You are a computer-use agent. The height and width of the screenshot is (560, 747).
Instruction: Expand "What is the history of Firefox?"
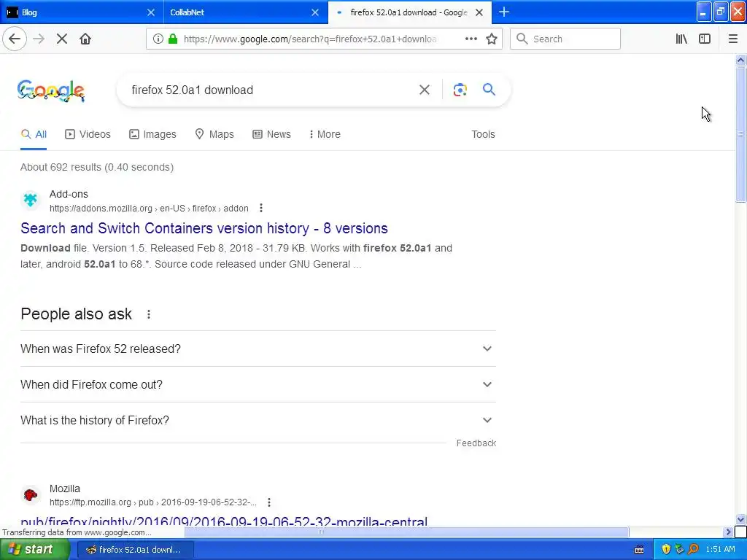(x=258, y=420)
